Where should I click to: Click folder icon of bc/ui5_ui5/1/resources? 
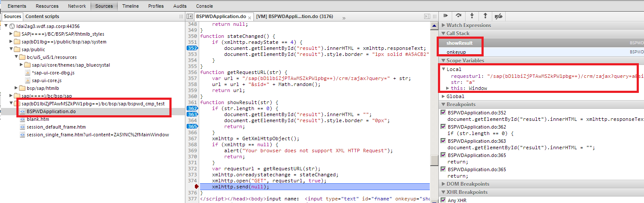[x=22, y=57]
